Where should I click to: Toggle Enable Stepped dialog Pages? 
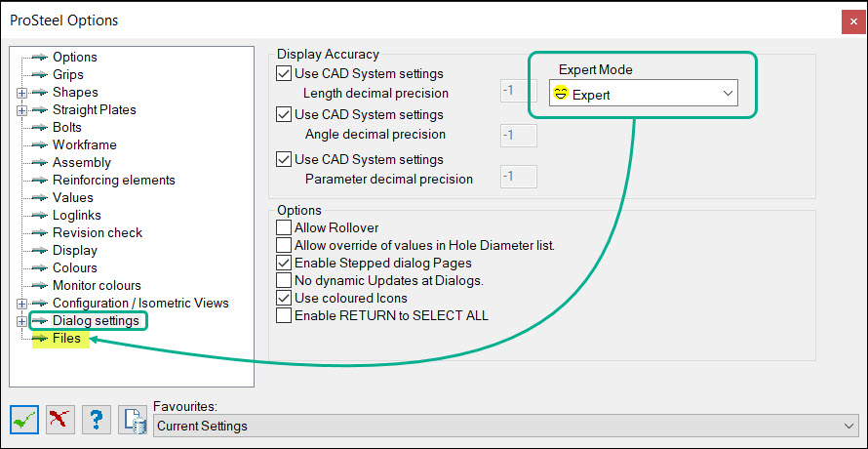coord(284,263)
